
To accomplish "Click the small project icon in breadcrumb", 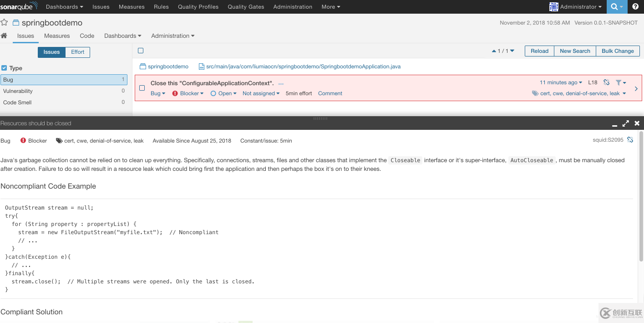I will tap(142, 67).
